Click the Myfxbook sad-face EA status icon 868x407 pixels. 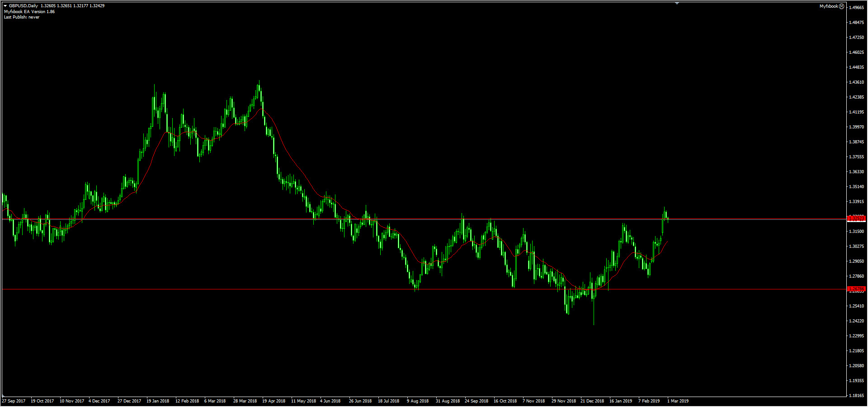coord(841,6)
